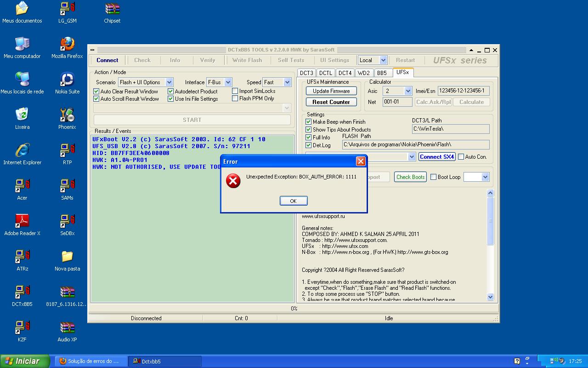Disable the Make Beep when Finish option
The height and width of the screenshot is (368, 588).
coord(309,122)
